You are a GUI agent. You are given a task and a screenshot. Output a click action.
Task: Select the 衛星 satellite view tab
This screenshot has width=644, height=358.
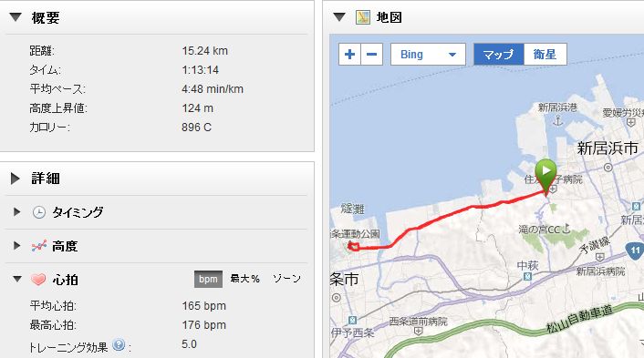(x=545, y=54)
